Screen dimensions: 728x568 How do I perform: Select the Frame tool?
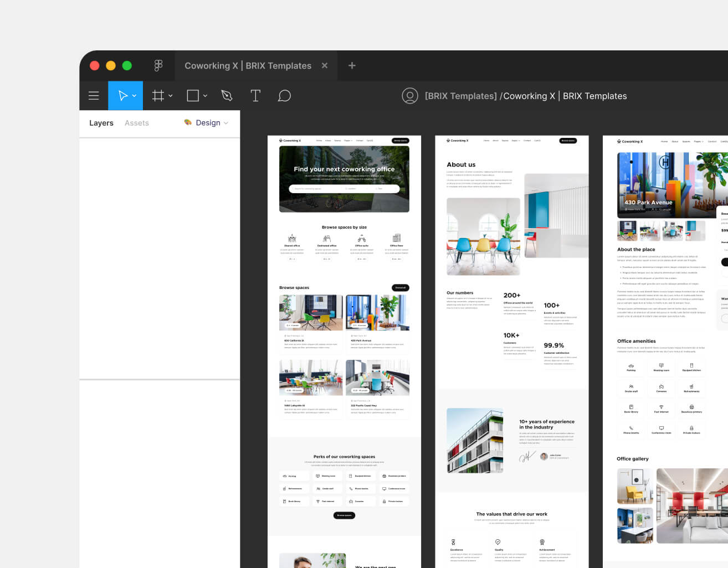pyautogui.click(x=158, y=95)
